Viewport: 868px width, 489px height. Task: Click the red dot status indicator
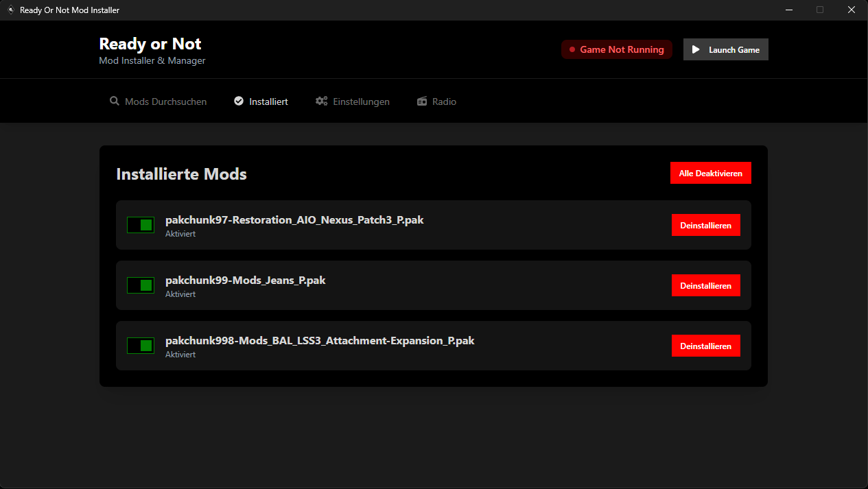[572, 49]
